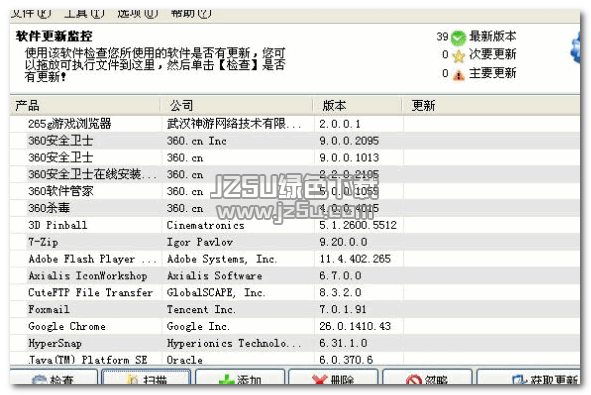
Task: Click the yellow star minor updates icon
Action: click(458, 56)
